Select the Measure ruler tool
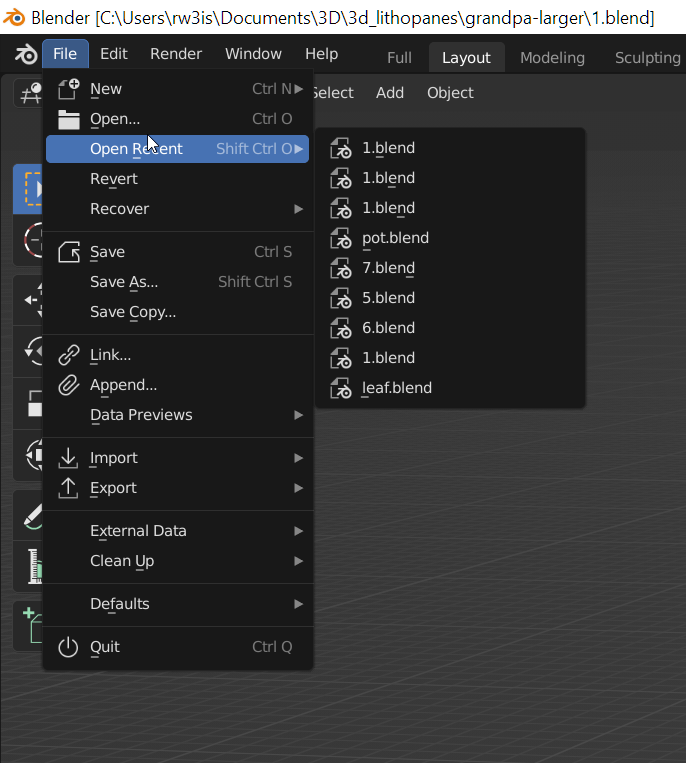Image resolution: width=686 pixels, height=763 pixels. pos(28,566)
